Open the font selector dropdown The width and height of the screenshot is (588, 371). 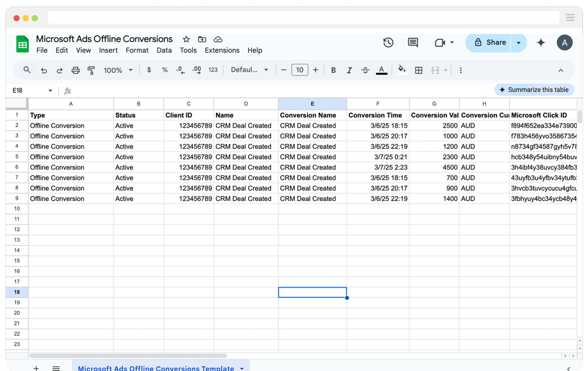pos(248,70)
